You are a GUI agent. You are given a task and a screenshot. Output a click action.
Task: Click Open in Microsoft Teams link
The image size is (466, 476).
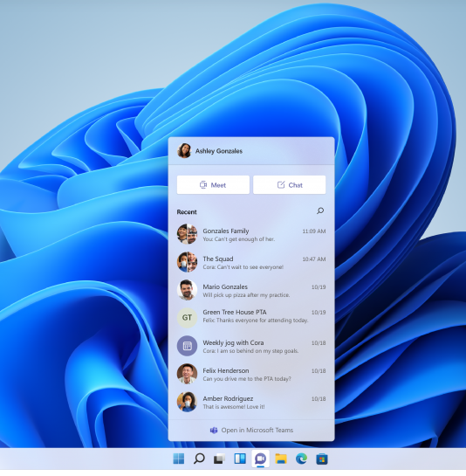(251, 430)
